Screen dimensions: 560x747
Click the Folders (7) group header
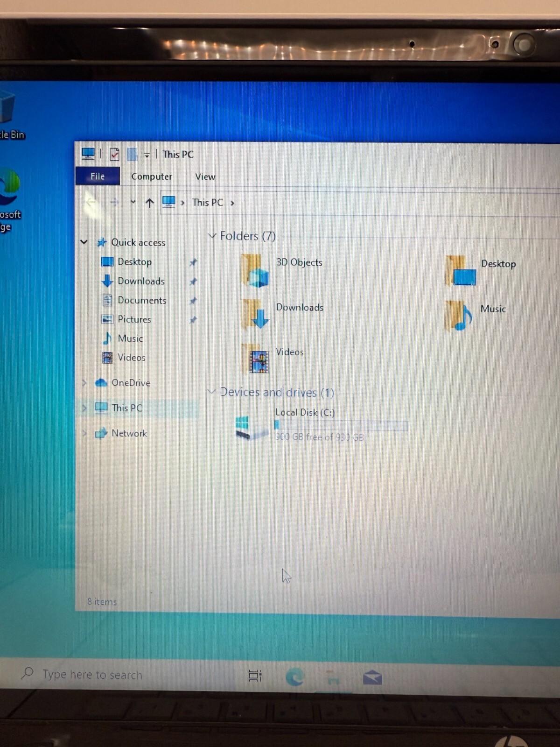pyautogui.click(x=247, y=236)
